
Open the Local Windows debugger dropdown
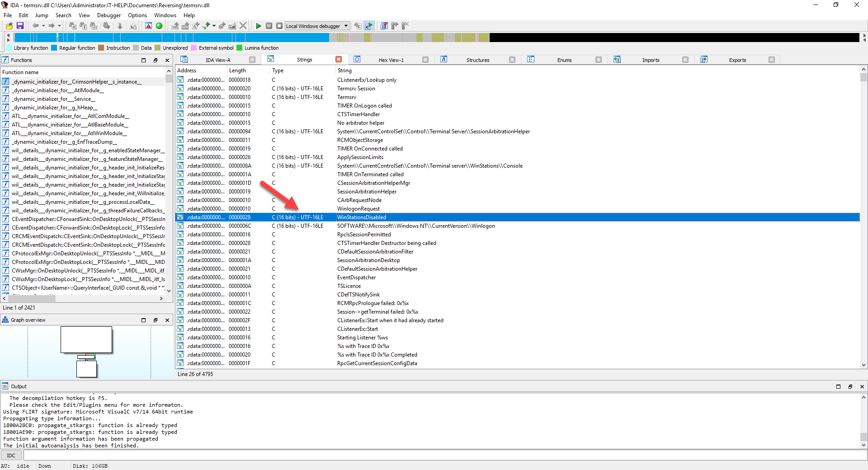pyautogui.click(x=346, y=26)
